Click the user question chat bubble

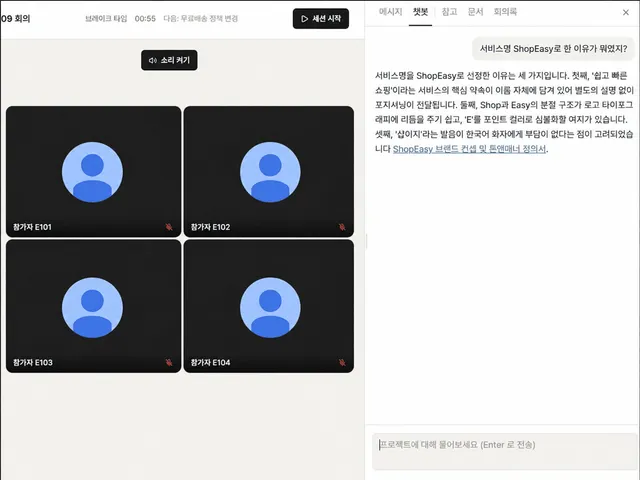click(x=553, y=49)
